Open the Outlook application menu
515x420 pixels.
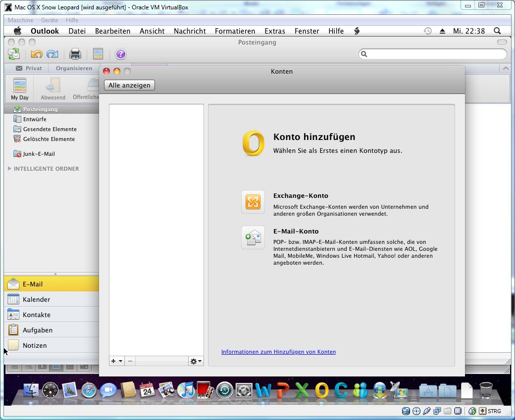(45, 31)
